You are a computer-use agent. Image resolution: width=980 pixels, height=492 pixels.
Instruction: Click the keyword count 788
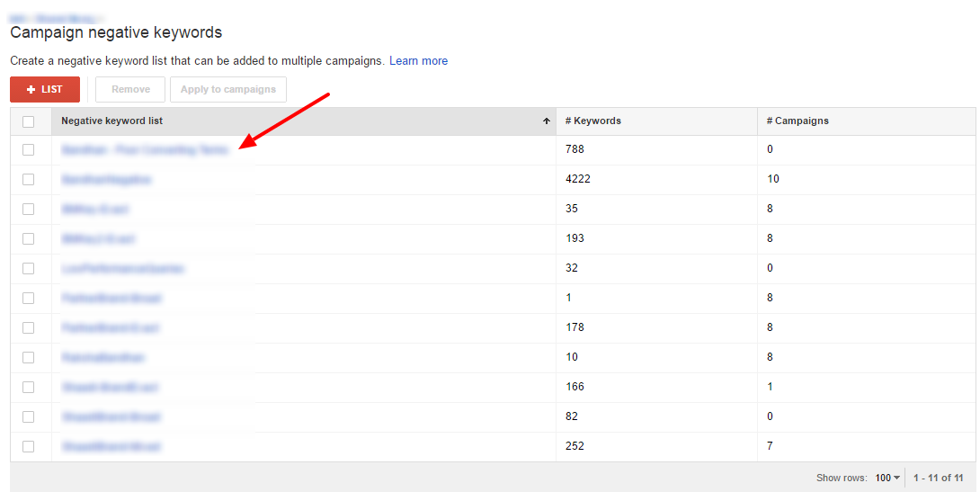point(575,149)
